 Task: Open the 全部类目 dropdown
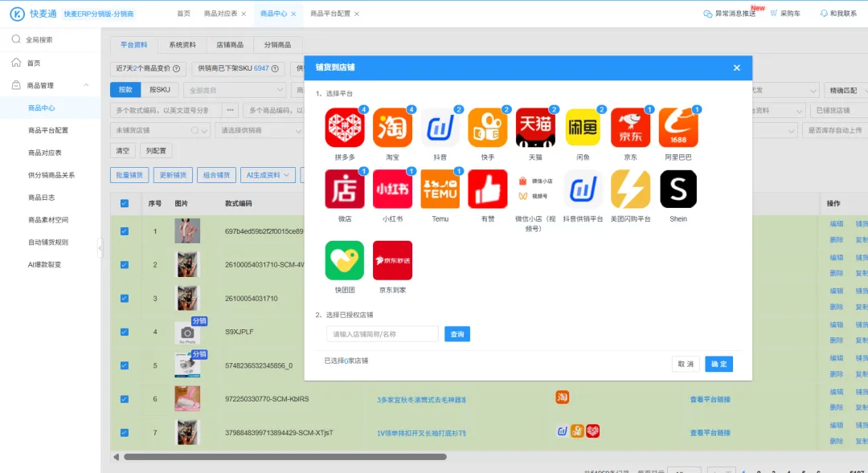click(235, 90)
